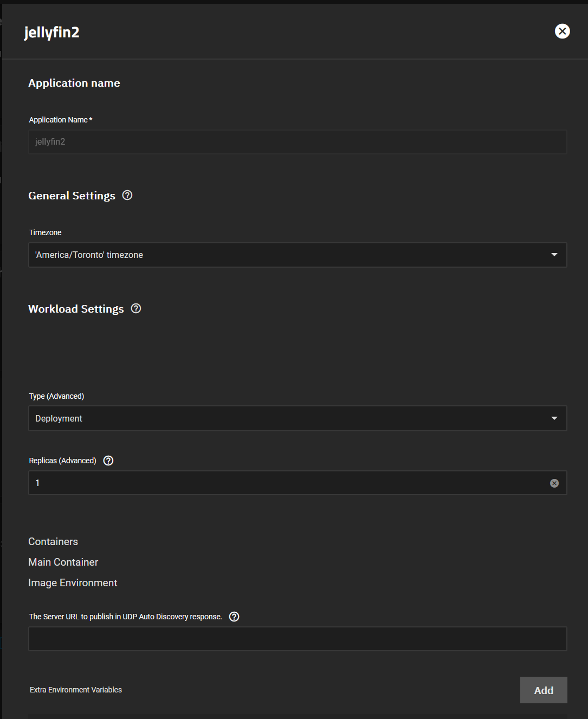
Task: Click the Extra Environment Variables label
Action: click(75, 689)
